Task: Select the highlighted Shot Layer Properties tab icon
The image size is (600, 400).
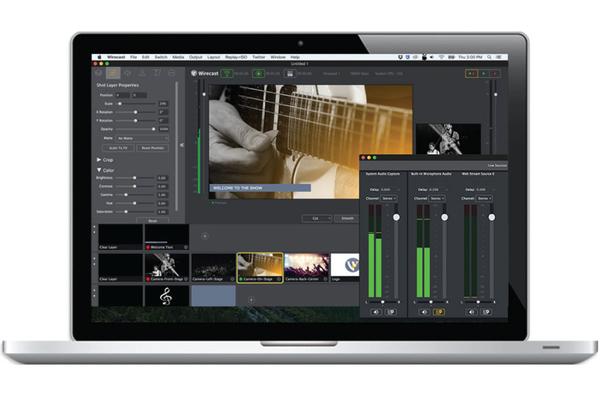Action: click(113, 73)
